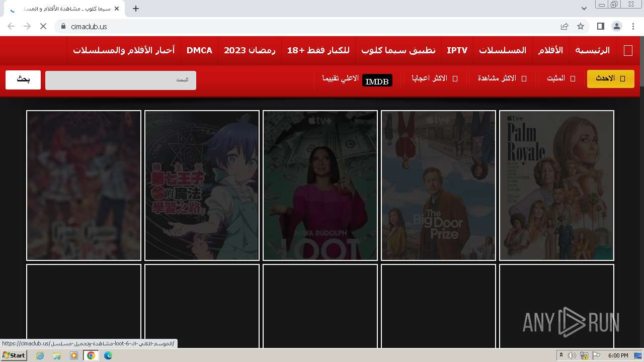Share this page icon
The image size is (644, 362).
point(565,26)
